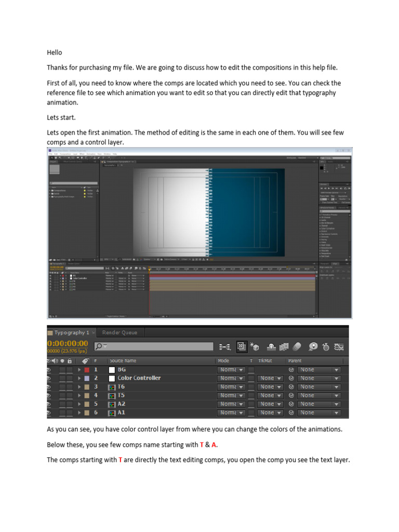
Task: Select the layer named T5
Action: click(x=121, y=395)
